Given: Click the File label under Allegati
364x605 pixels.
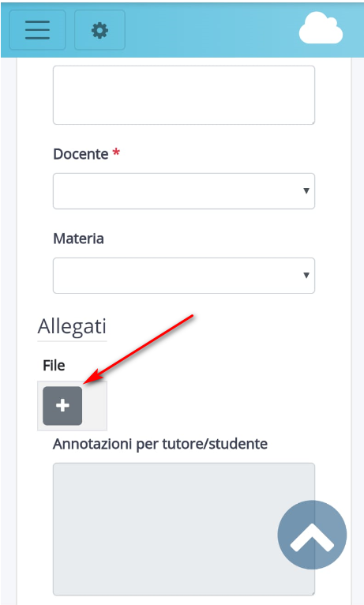Looking at the screenshot, I should (x=54, y=366).
